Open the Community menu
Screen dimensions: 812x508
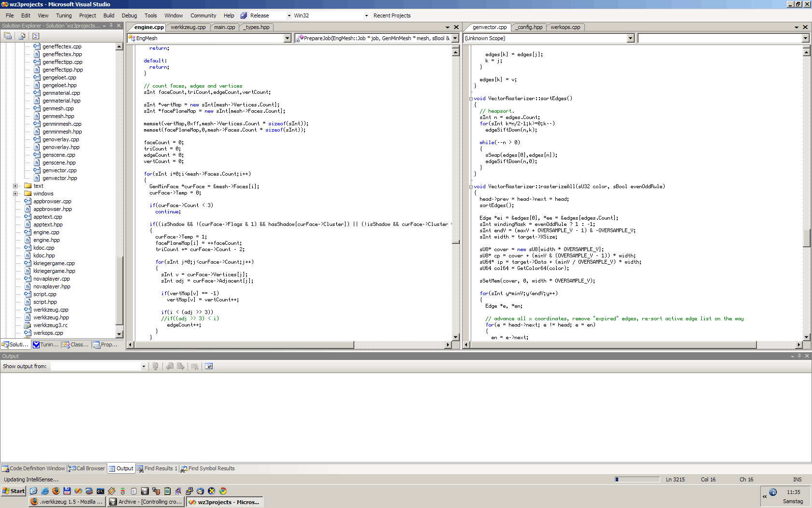[x=203, y=15]
